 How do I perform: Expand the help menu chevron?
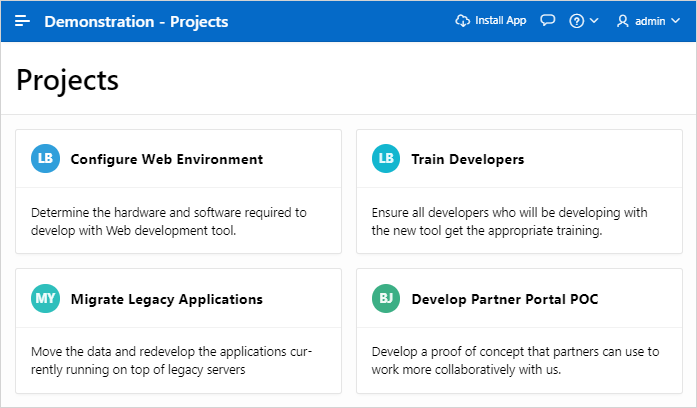pos(594,21)
